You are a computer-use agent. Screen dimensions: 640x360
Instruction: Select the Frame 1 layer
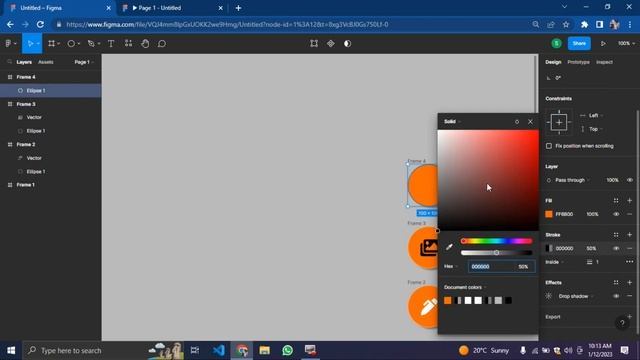click(x=51, y=185)
